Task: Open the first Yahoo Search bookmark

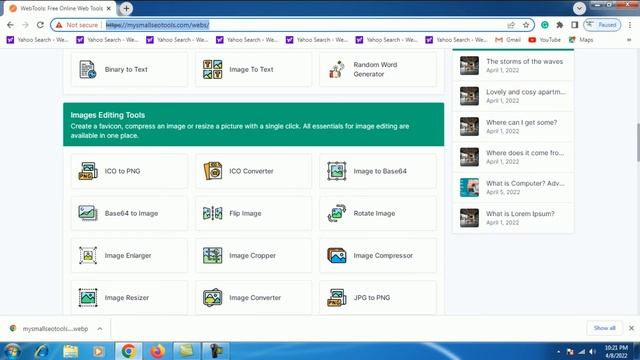Action: coord(37,40)
